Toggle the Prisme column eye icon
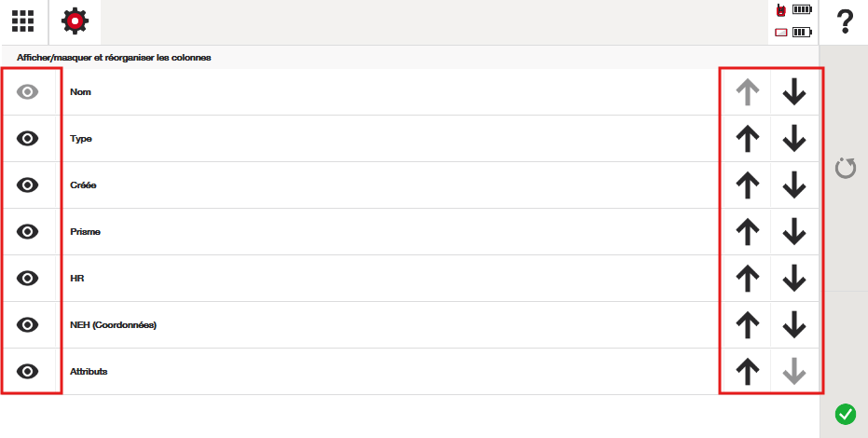868x438 pixels. click(x=29, y=232)
